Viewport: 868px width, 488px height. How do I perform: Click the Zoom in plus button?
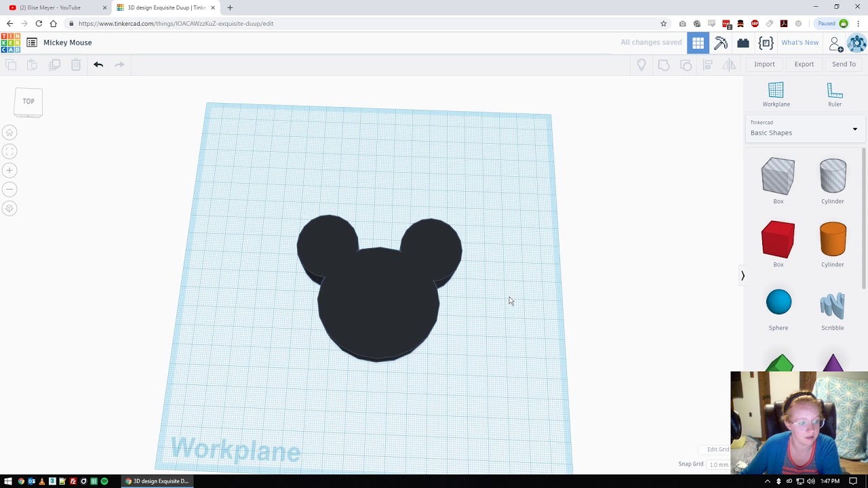(x=9, y=170)
